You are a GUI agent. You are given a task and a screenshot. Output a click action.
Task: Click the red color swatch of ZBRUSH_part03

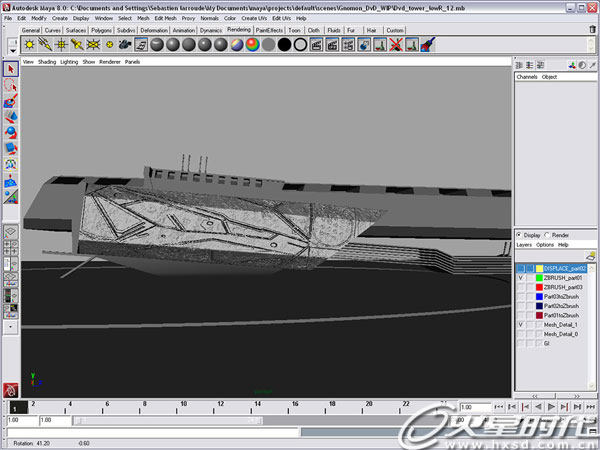538,287
